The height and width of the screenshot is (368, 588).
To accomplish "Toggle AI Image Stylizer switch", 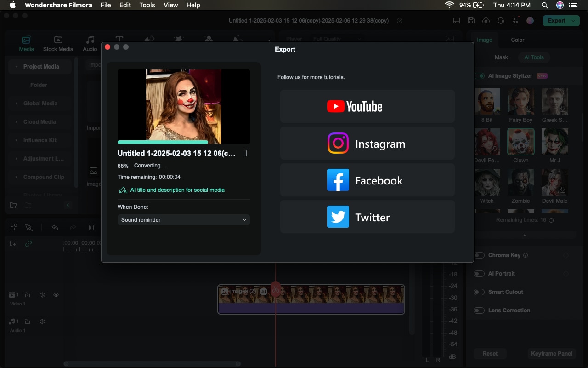I will (x=480, y=76).
